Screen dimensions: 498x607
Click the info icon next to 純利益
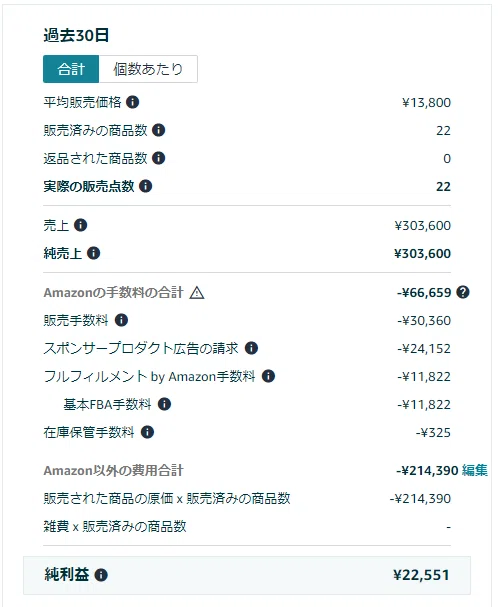click(x=101, y=575)
